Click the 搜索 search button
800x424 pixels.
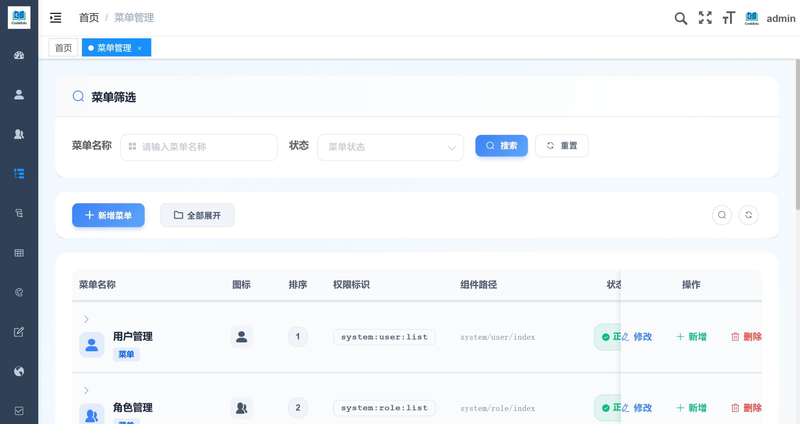[502, 145]
